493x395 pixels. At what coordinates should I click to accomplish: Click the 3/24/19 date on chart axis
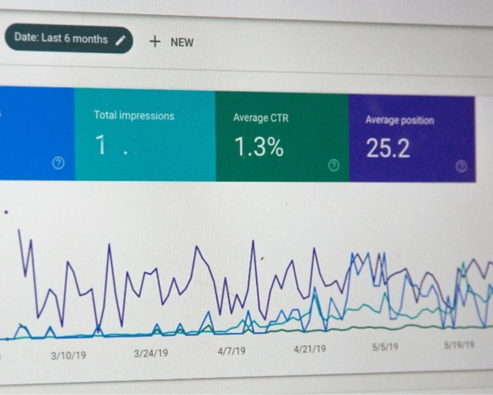(151, 353)
